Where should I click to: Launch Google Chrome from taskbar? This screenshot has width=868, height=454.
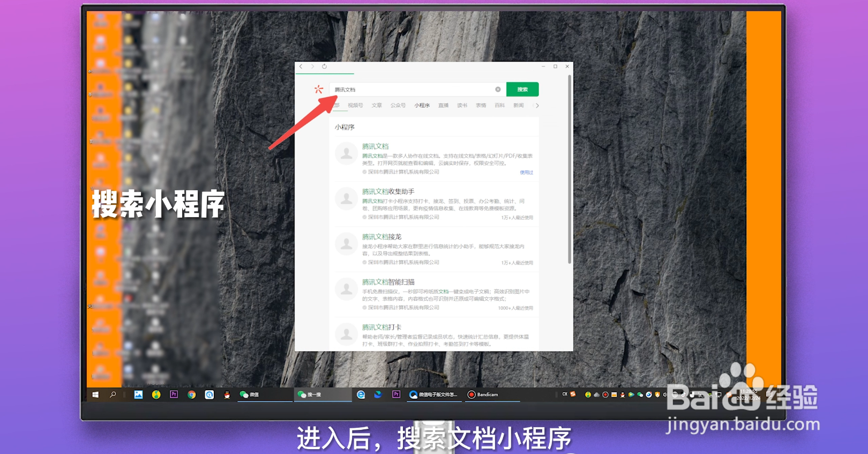click(191, 395)
